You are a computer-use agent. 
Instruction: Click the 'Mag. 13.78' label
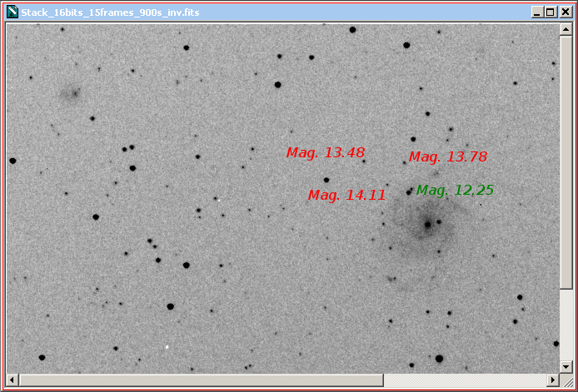point(448,157)
